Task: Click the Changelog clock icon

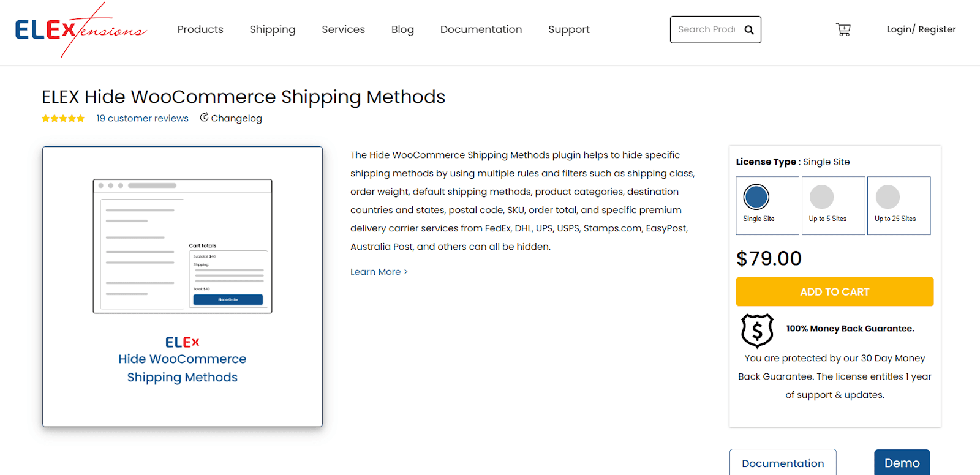Action: pos(204,118)
